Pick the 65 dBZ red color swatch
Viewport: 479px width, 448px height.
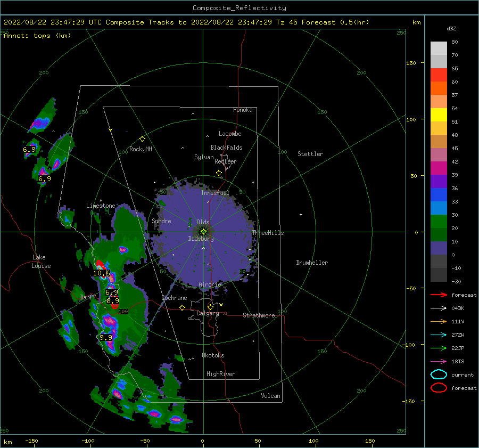(x=439, y=75)
